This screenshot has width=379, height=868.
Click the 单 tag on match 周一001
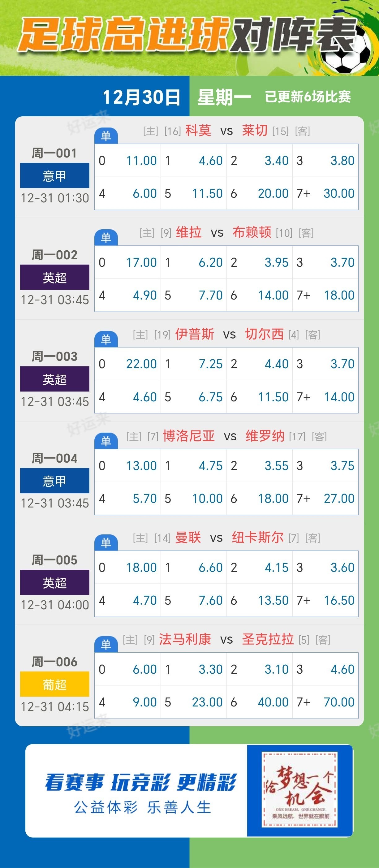106,136
